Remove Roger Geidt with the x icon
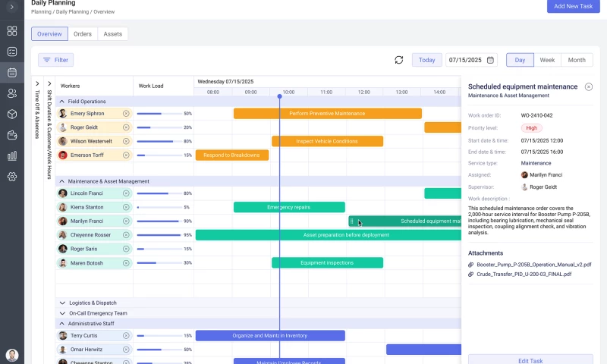Screen dimensions: 607x364 click(x=126, y=127)
